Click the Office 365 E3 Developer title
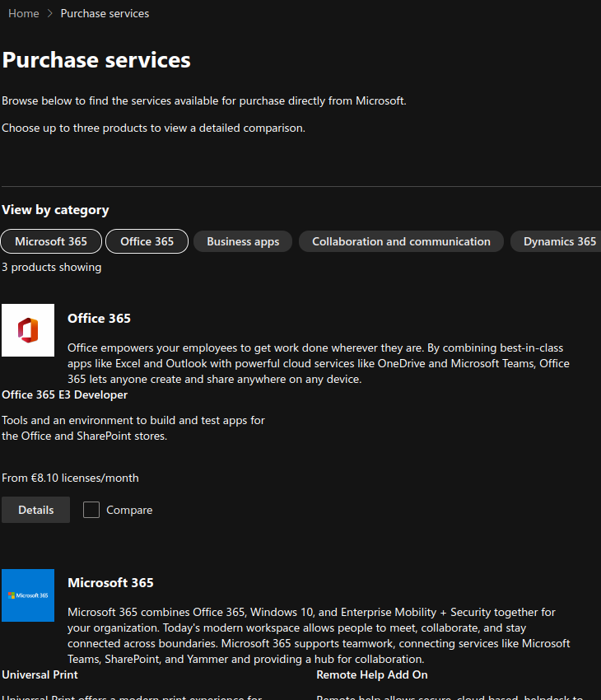The height and width of the screenshot is (700, 601). [65, 394]
